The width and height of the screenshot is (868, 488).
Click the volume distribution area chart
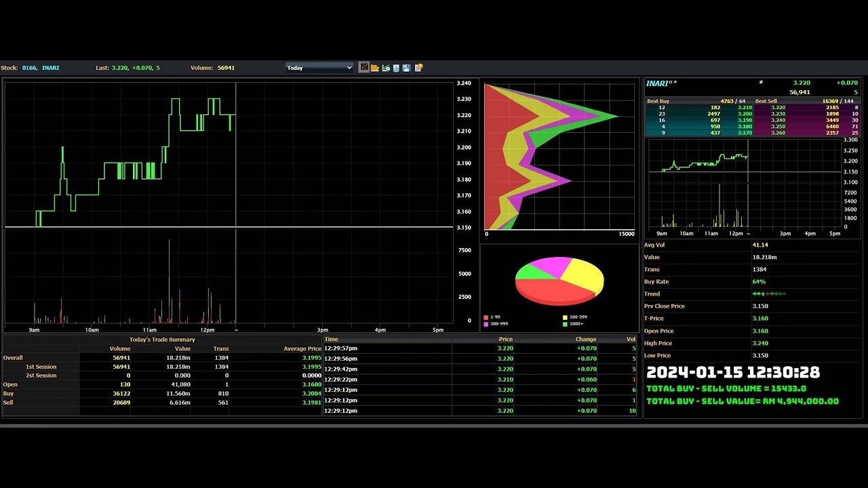click(559, 156)
